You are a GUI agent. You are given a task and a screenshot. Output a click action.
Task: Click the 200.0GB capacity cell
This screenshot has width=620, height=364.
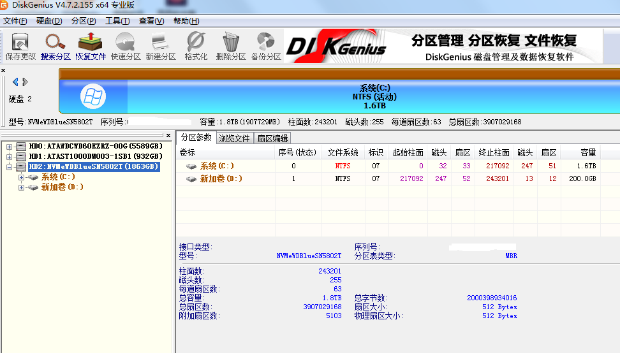582,178
